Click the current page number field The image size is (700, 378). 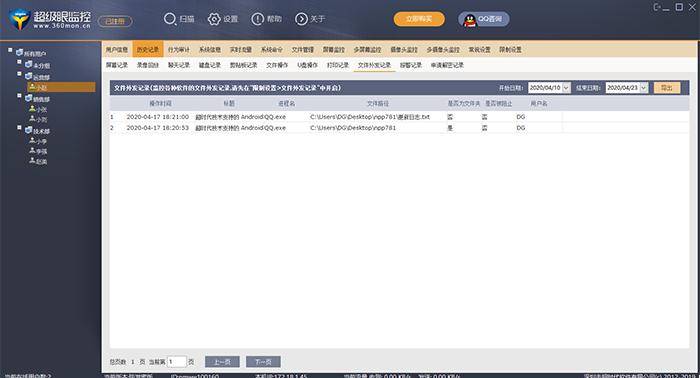177,361
